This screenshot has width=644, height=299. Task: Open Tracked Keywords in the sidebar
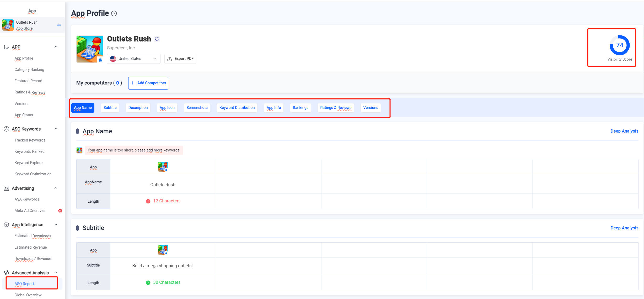(30, 140)
